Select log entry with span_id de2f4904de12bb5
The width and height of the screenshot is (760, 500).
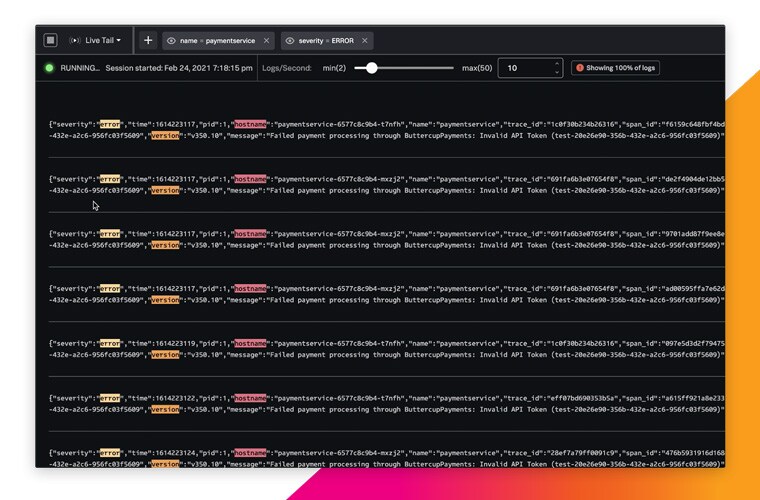coord(387,185)
